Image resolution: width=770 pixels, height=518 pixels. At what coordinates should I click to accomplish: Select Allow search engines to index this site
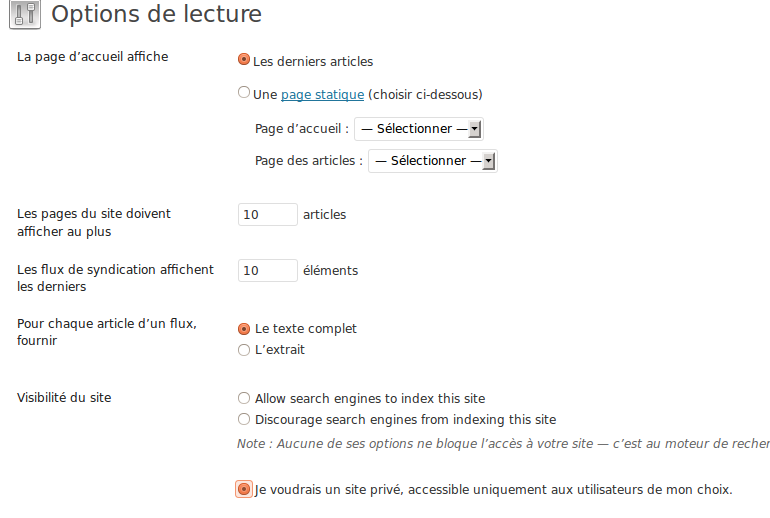pos(244,398)
